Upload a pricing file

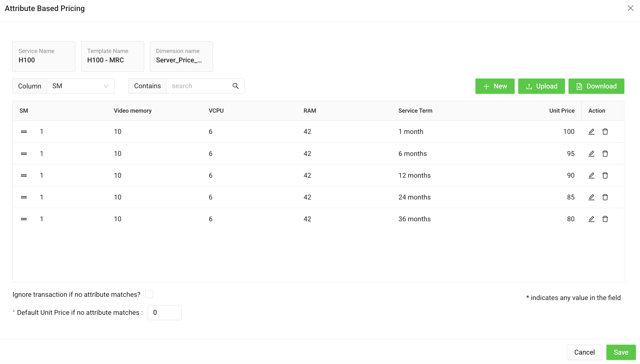click(541, 86)
